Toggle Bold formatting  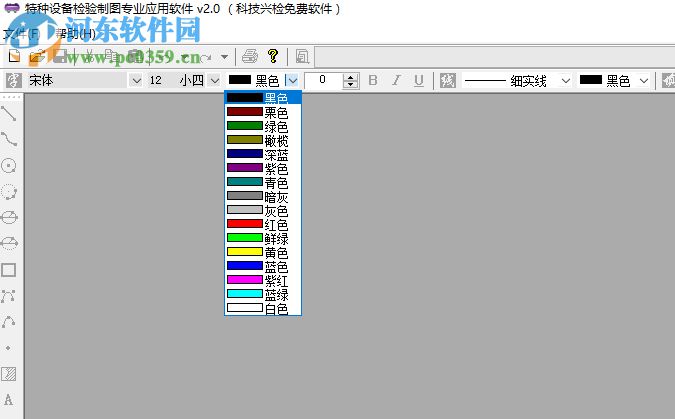click(373, 80)
